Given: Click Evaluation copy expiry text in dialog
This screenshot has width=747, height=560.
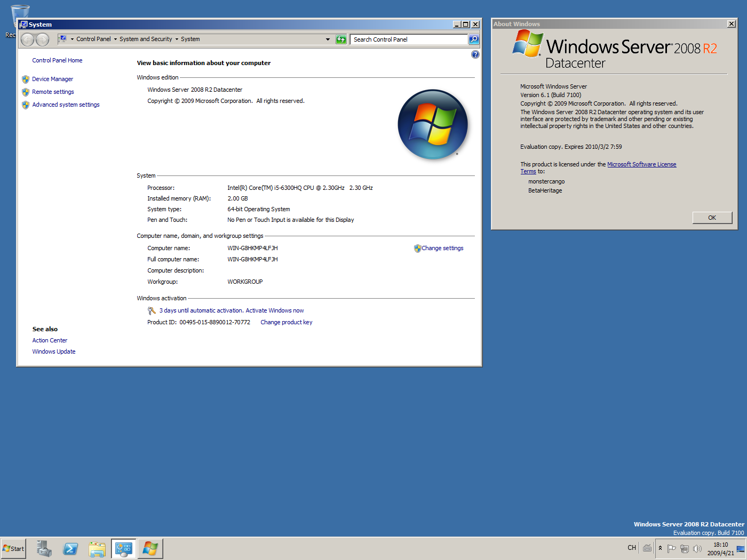Looking at the screenshot, I should click(x=571, y=147).
